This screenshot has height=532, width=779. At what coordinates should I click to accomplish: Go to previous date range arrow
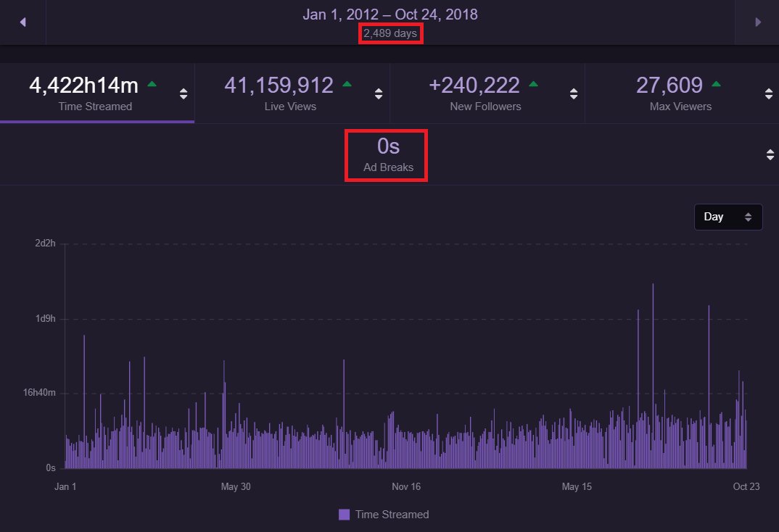(x=23, y=22)
